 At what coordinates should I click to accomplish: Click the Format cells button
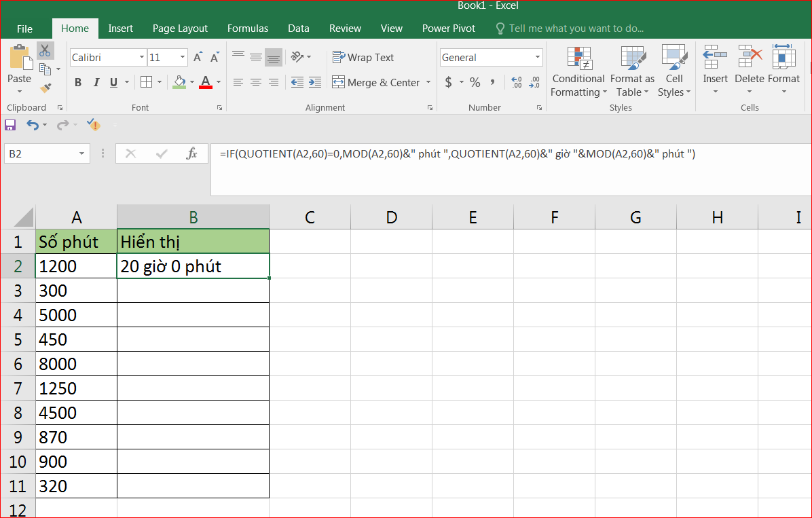pyautogui.click(x=783, y=70)
